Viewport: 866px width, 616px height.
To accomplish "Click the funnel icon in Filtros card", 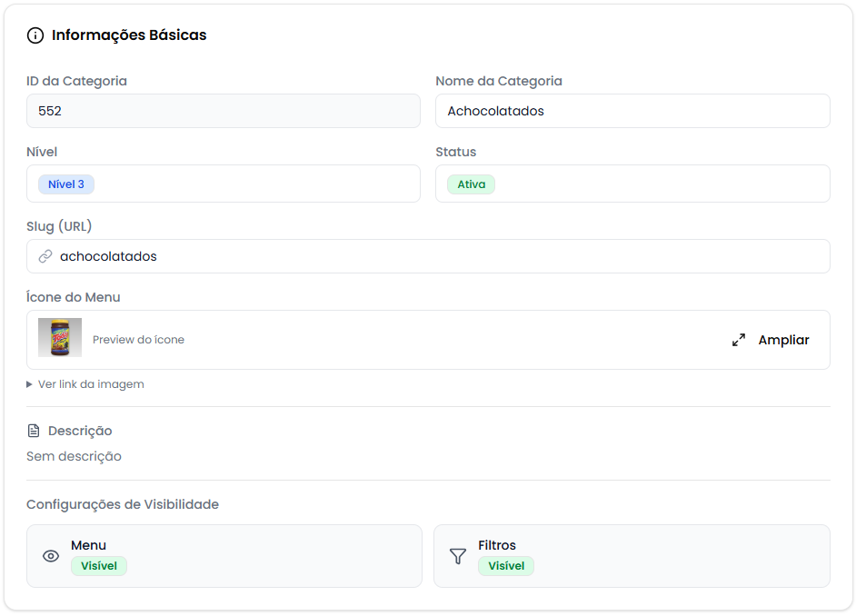I will click(x=458, y=556).
